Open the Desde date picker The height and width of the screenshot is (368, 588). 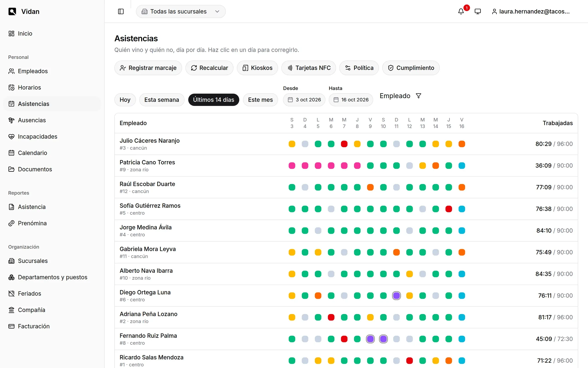pyautogui.click(x=304, y=100)
